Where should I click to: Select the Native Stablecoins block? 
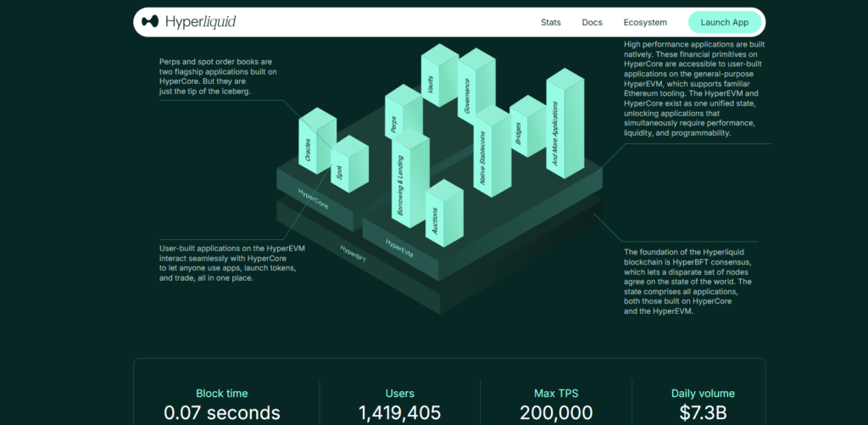483,158
